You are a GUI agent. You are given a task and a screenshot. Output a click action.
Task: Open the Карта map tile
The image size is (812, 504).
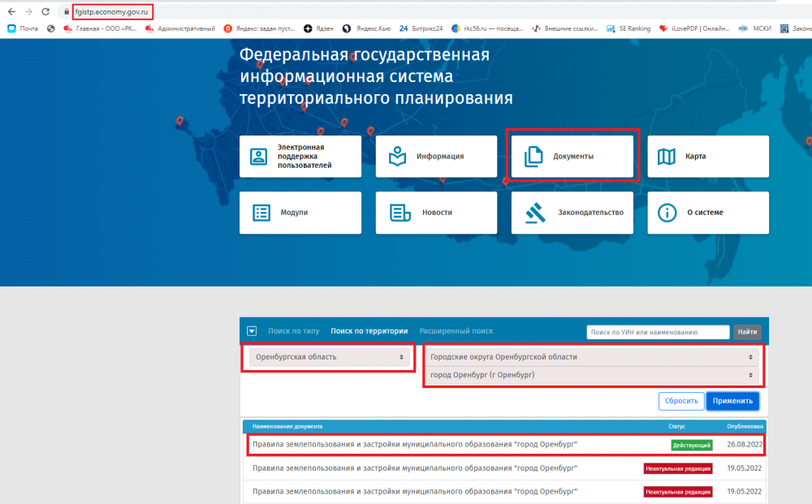pyautogui.click(x=707, y=156)
